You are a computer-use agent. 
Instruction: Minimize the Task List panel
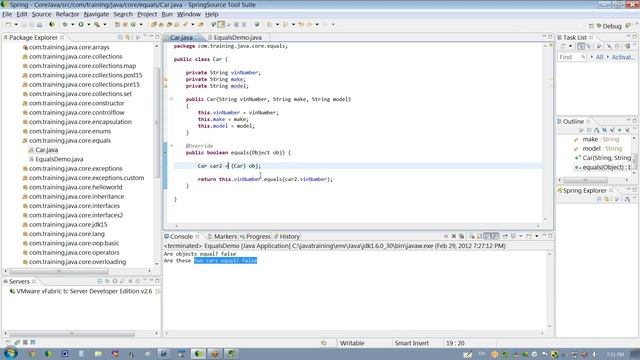coord(628,37)
